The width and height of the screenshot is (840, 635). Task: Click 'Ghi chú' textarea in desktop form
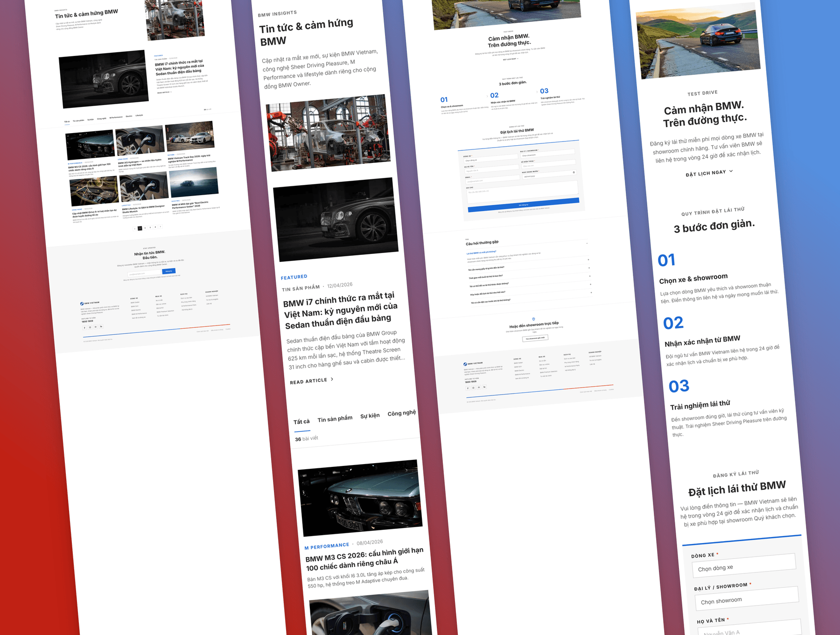point(522,192)
